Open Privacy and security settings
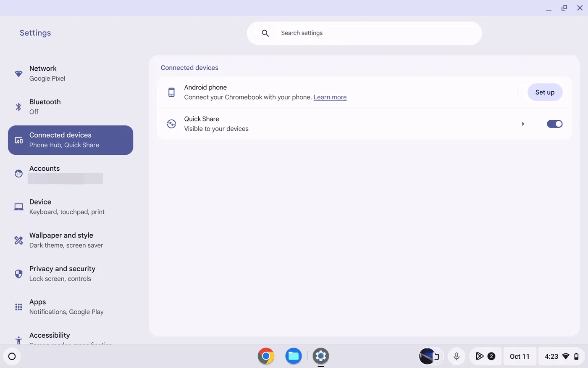 click(71, 273)
